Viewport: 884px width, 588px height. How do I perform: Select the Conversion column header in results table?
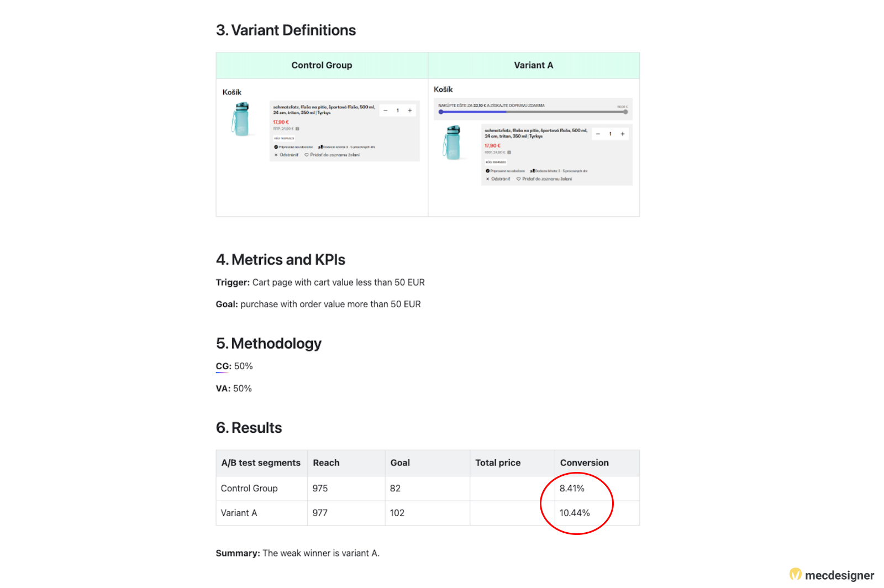pos(584,463)
